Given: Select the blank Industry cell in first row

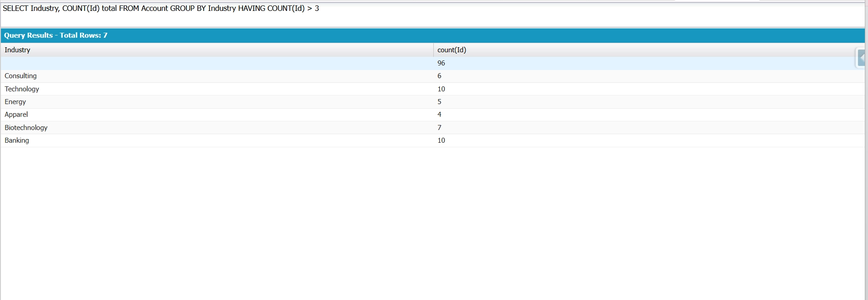Looking at the screenshot, I should 217,63.
